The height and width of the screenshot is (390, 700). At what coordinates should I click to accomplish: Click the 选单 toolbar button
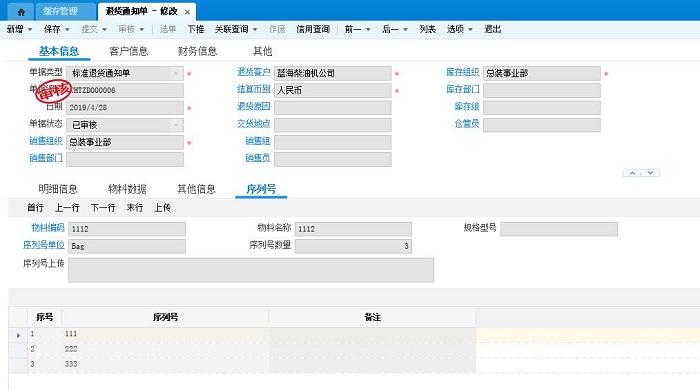coord(168,29)
